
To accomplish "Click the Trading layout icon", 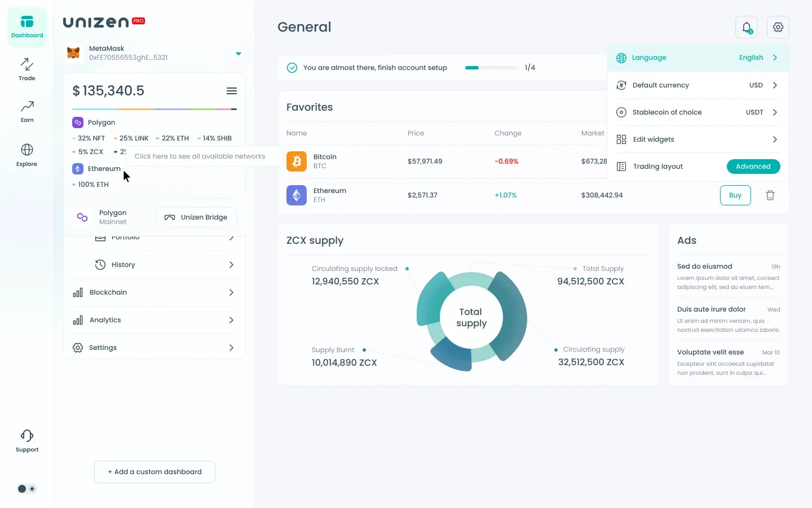I will (621, 167).
